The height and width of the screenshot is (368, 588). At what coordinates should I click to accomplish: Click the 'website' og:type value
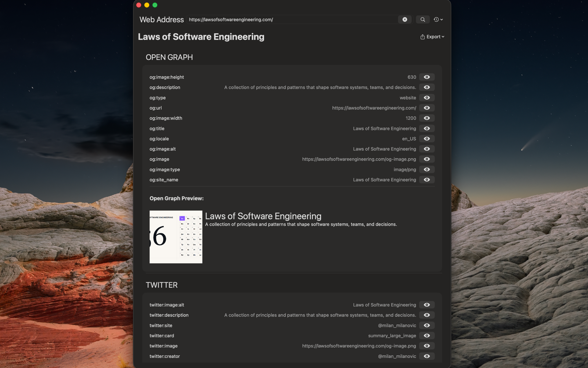408,98
